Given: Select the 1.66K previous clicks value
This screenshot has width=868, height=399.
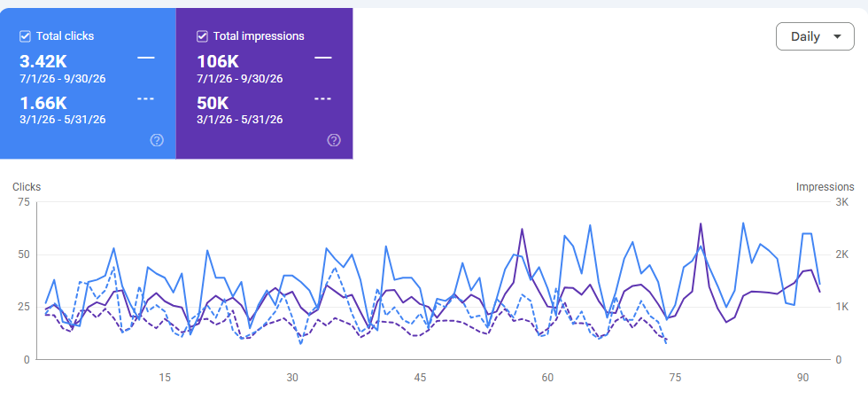Looking at the screenshot, I should tap(43, 103).
